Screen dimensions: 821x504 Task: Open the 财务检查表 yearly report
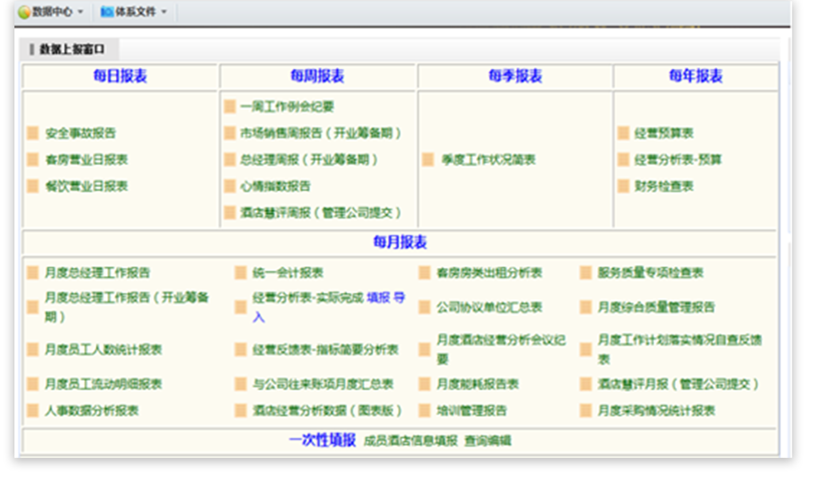(664, 186)
